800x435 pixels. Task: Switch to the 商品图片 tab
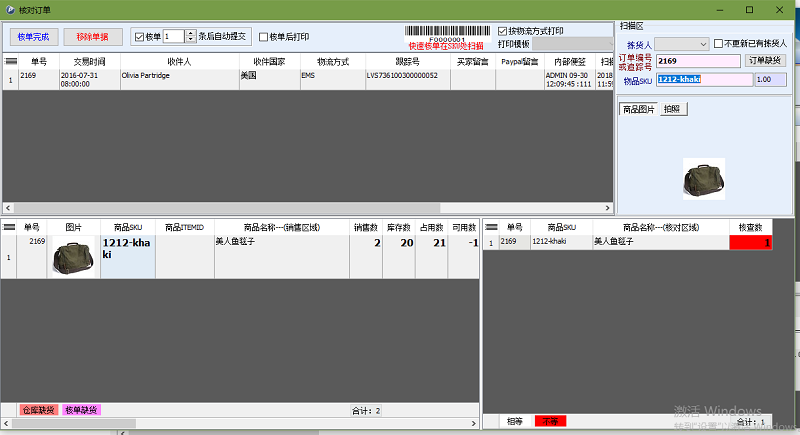637,109
